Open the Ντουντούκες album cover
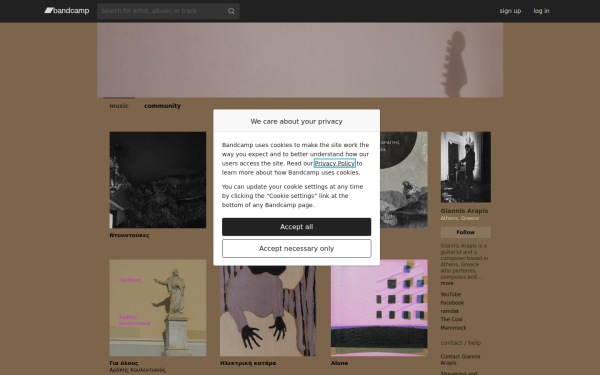The height and width of the screenshot is (375, 600). (158, 180)
